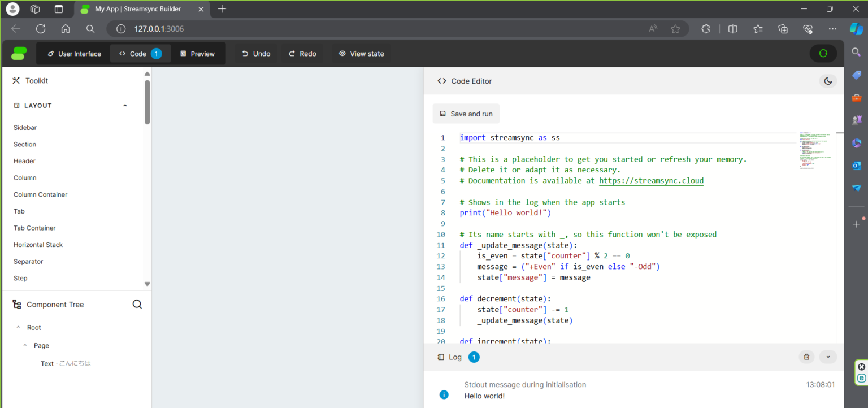Viewport: 868px width, 408px height.
Task: Collapse the LAYOUT section in the Toolkit
Action: (125, 105)
